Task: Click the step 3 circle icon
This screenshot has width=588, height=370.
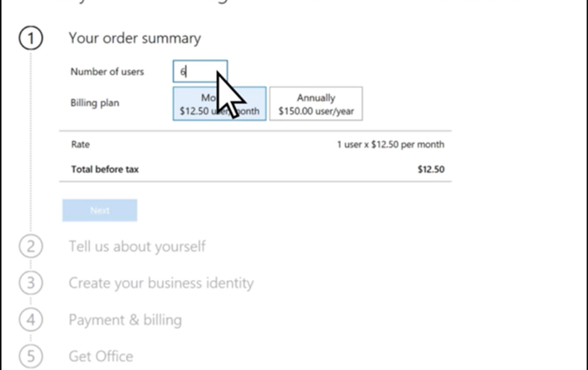Action: 31,283
